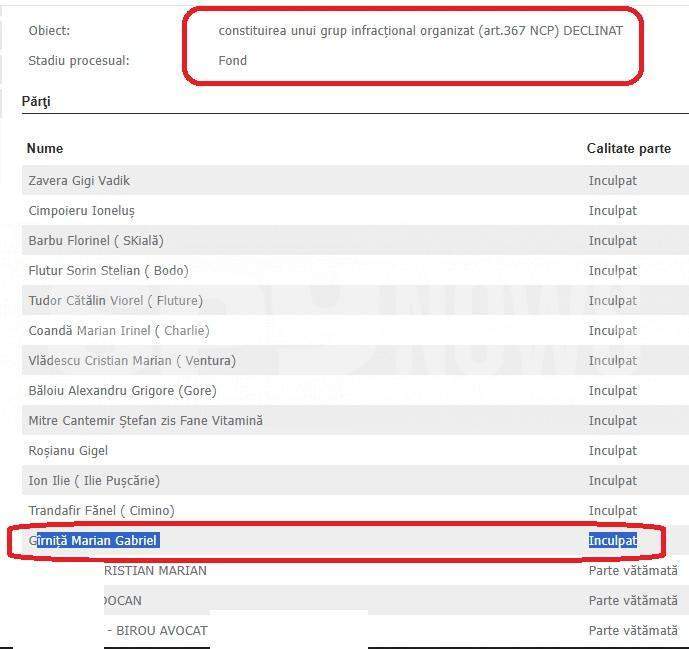689x649 pixels.
Task: Click Flutur Sorin Stelian (Bodo)
Action: point(108,271)
